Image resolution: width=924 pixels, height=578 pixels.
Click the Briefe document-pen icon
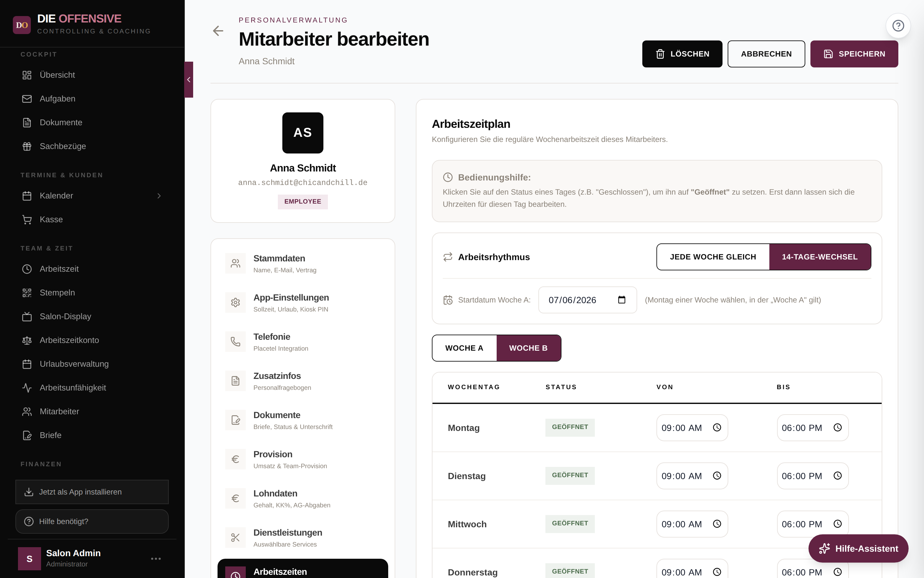pyautogui.click(x=27, y=435)
